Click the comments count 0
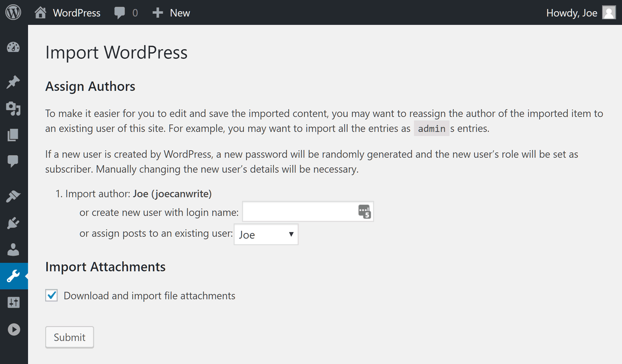622x364 pixels. (135, 13)
